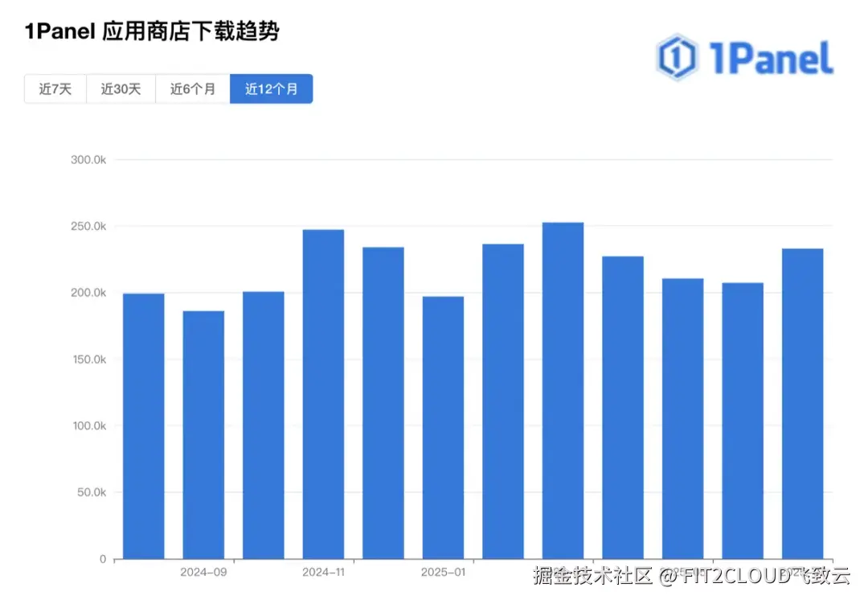Click the last bar on the right
868x604 pixels.
tap(803, 404)
